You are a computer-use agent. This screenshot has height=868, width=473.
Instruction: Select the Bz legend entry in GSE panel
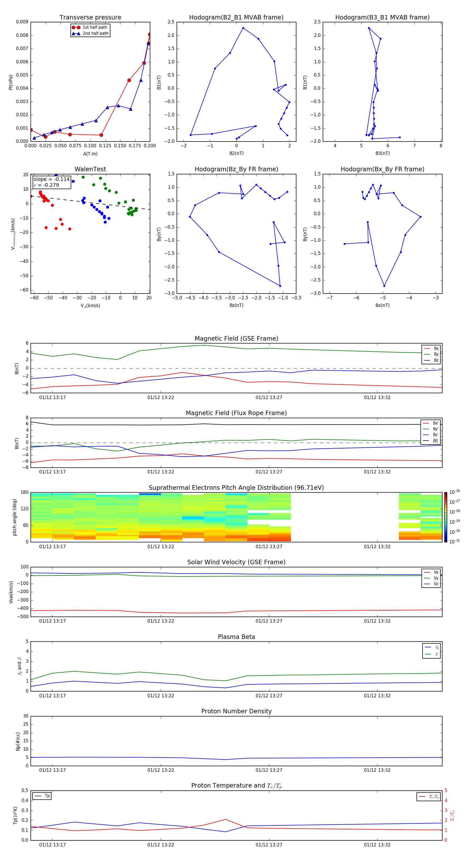431,360
